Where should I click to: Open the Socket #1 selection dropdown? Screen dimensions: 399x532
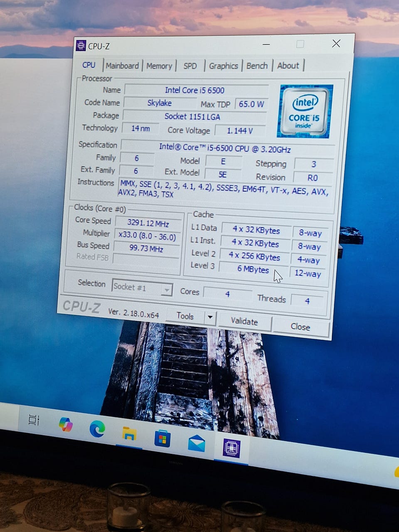(142, 288)
